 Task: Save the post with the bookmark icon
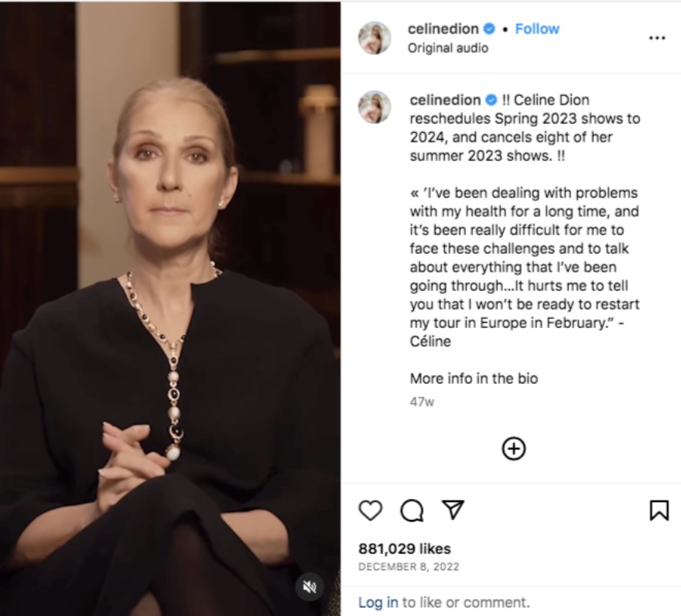pos(659,510)
